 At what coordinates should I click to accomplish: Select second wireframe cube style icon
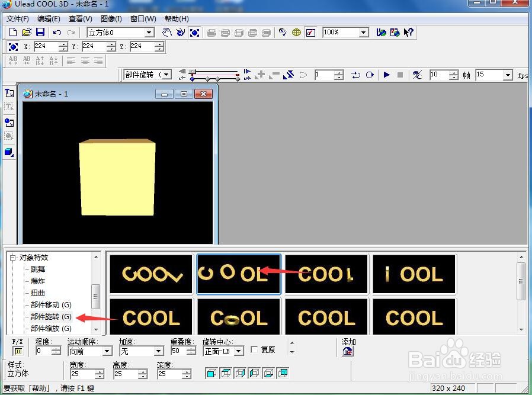point(226,373)
